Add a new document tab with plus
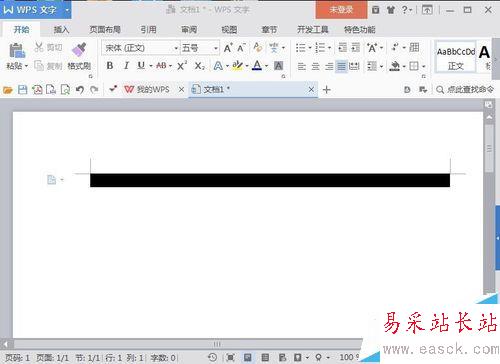500x364 pixels. [327, 90]
